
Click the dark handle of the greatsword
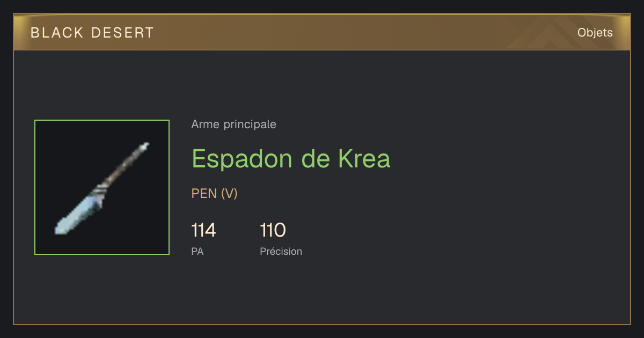point(123,167)
